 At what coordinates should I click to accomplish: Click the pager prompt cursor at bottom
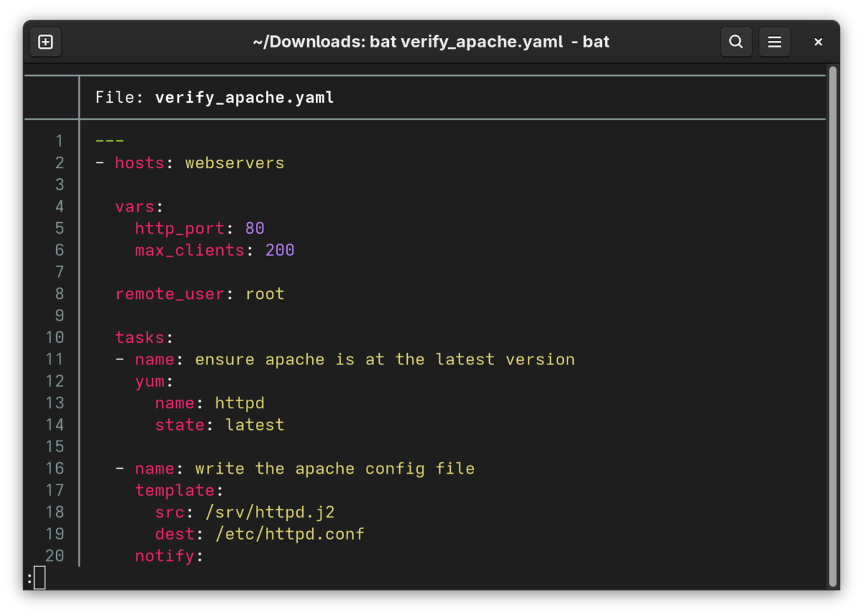pos(40,577)
